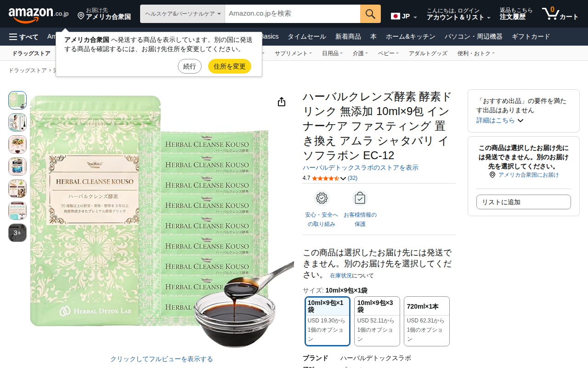Image resolution: width=588 pixels, height=368 pixels.
Task: Select size 10ml×9包×1袋
Action: coord(328,321)
